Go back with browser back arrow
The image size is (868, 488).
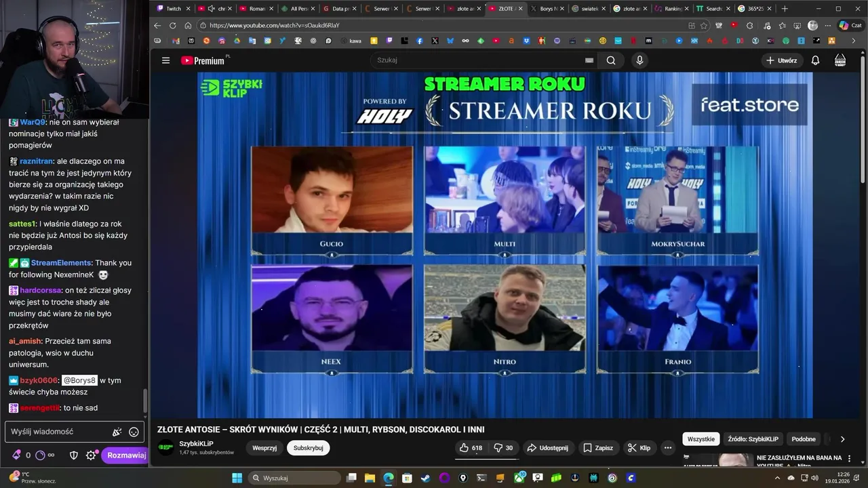point(157,25)
